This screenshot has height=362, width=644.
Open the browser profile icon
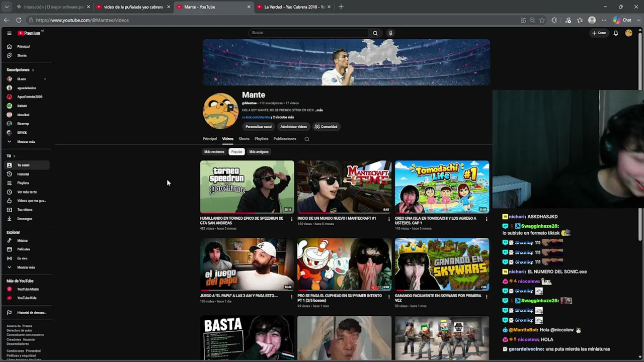pyautogui.click(x=592, y=20)
